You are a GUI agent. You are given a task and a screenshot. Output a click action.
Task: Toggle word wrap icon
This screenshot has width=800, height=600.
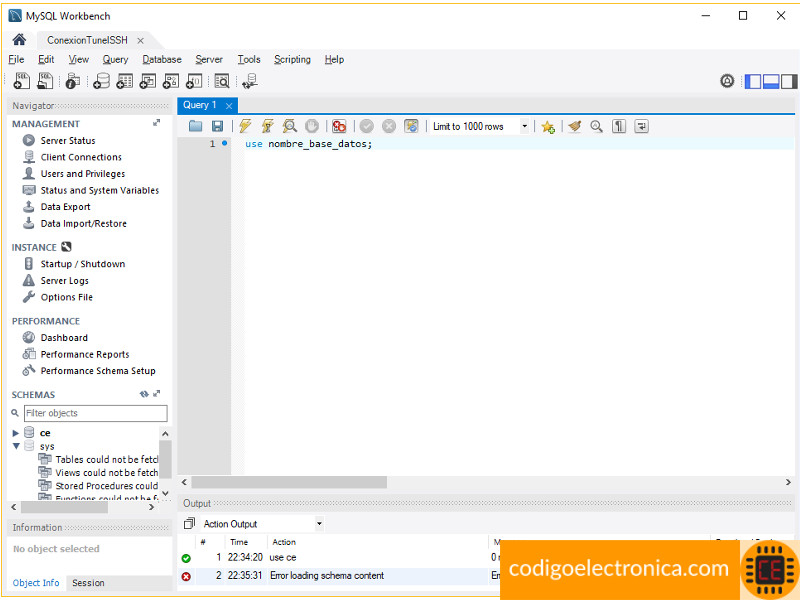click(641, 126)
